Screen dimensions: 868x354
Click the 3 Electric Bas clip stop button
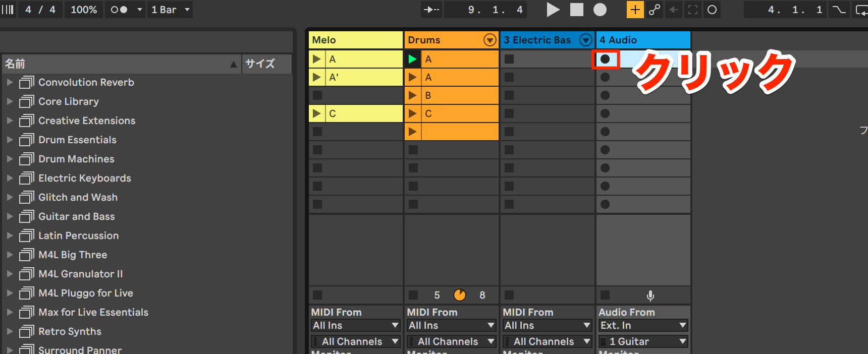509,295
